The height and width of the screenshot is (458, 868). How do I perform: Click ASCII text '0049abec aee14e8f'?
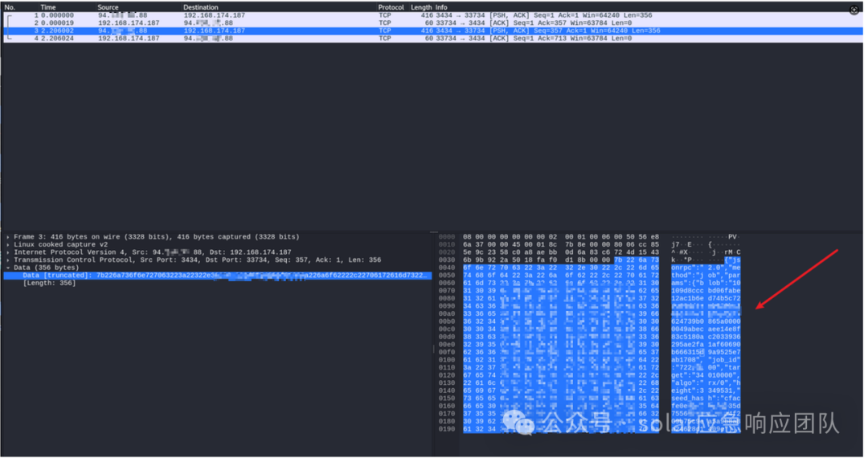click(x=706, y=329)
